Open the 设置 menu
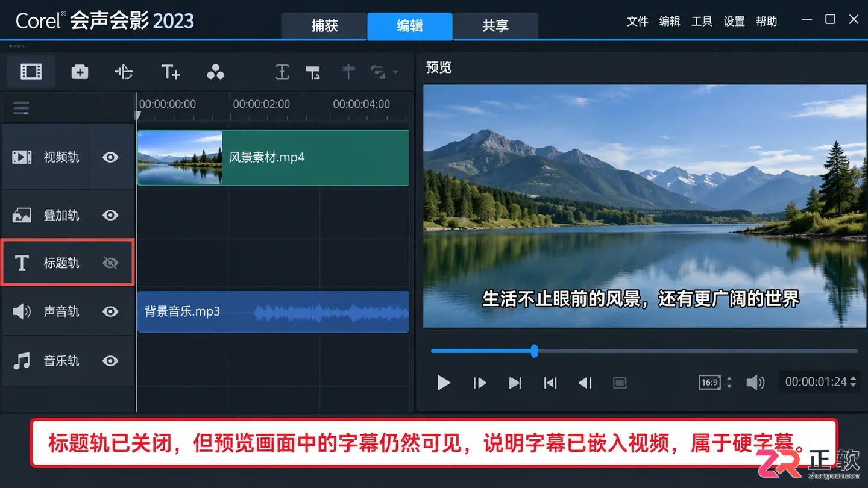The image size is (868, 488). coord(734,21)
